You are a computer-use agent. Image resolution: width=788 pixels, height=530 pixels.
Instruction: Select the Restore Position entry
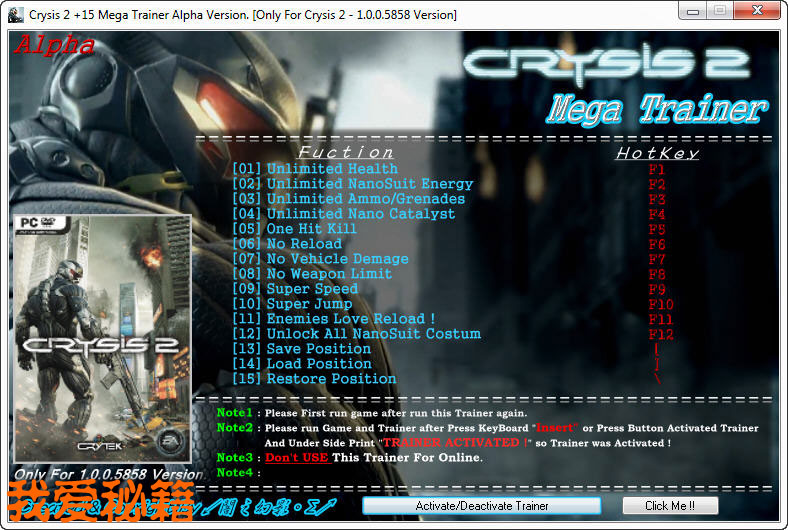(x=315, y=379)
